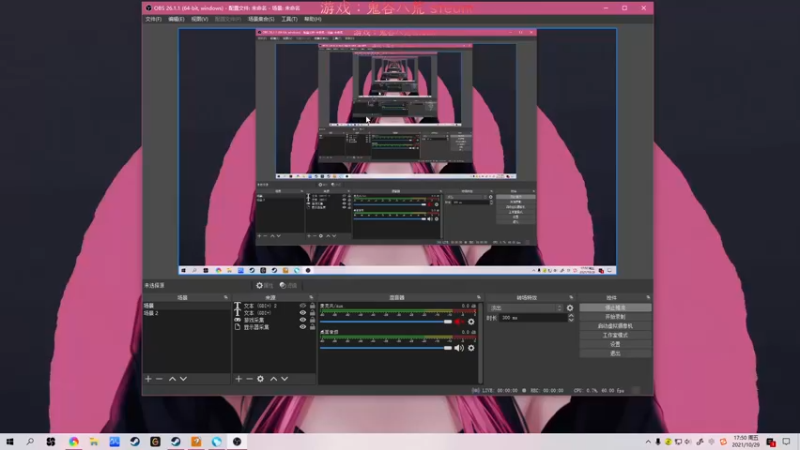Viewport: 800px width, 450px height.
Task: Hide the 文本 (GDI+) source without number
Action: pyautogui.click(x=303, y=313)
